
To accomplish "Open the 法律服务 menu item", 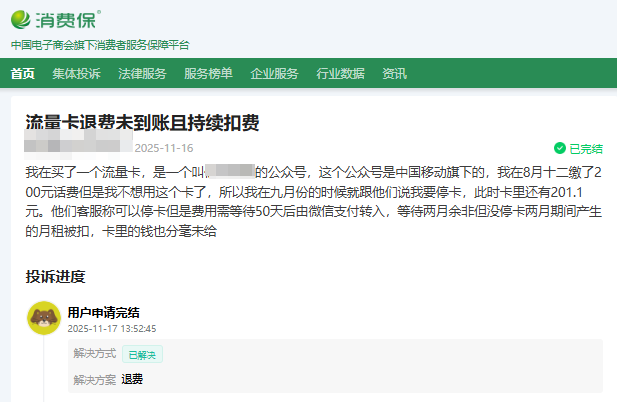I will coord(142,73).
